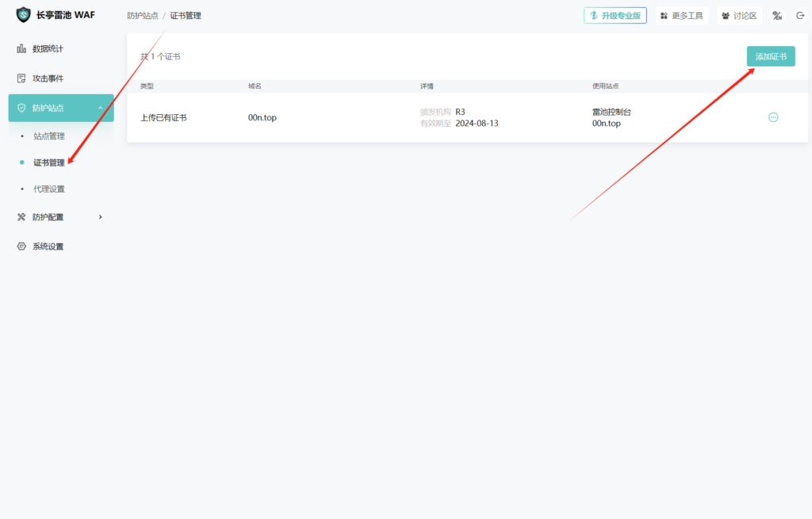Screen dimensions: 812x519
Task: Click the 添加证书 button
Action: tap(770, 56)
